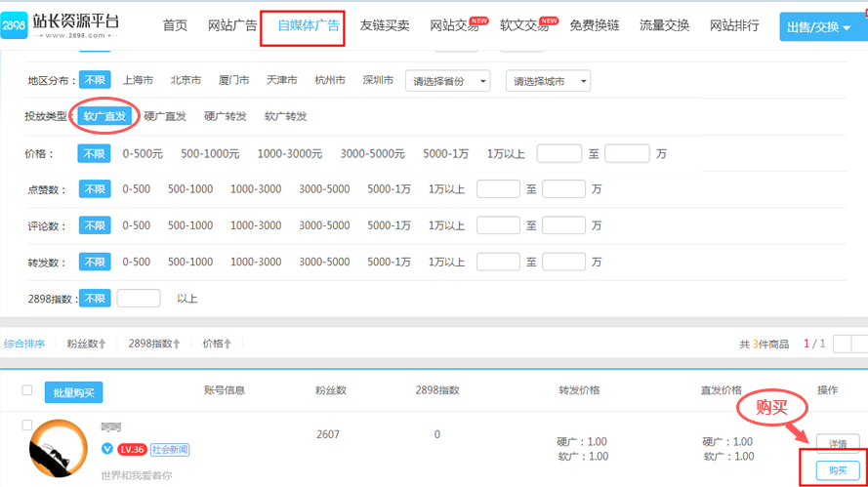This screenshot has width=868, height=487.
Task: Go to 友链买卖 menu item
Action: pos(385,25)
